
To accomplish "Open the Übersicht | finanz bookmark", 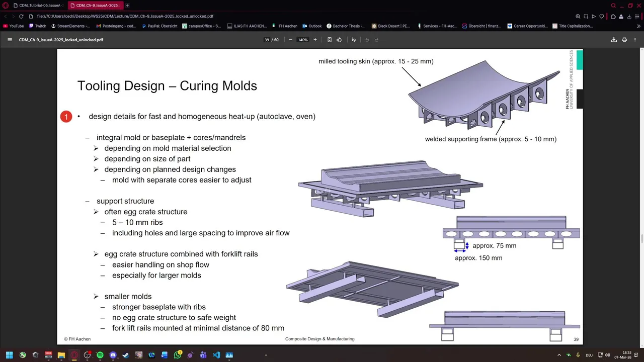I will [481, 26].
